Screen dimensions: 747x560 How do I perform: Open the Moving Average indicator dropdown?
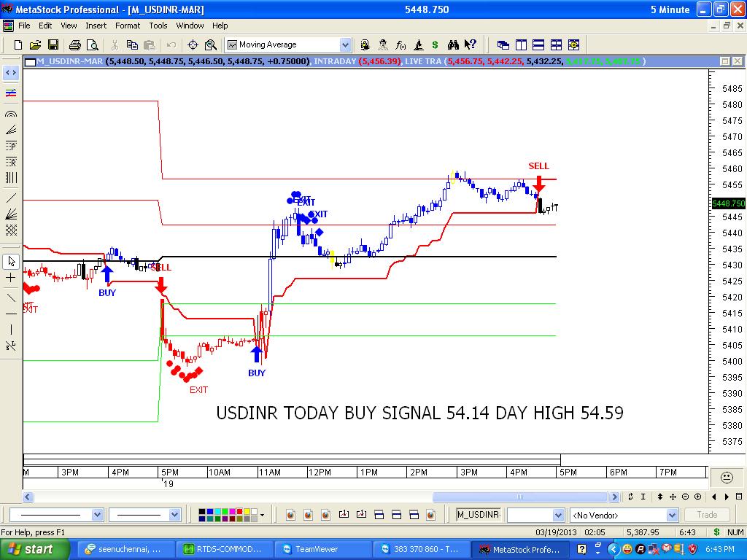[x=346, y=44]
